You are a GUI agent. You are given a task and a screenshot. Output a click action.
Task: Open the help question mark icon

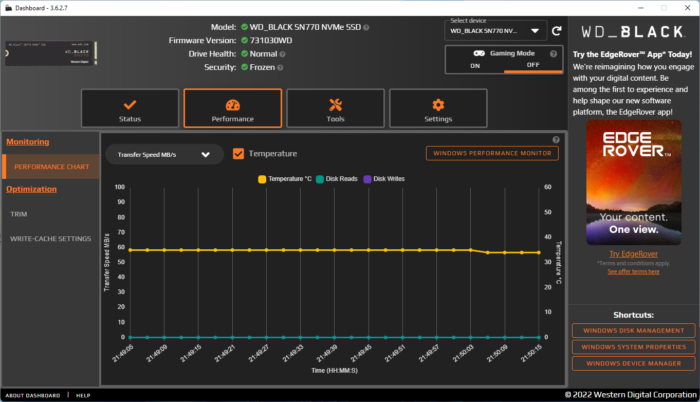(x=556, y=139)
